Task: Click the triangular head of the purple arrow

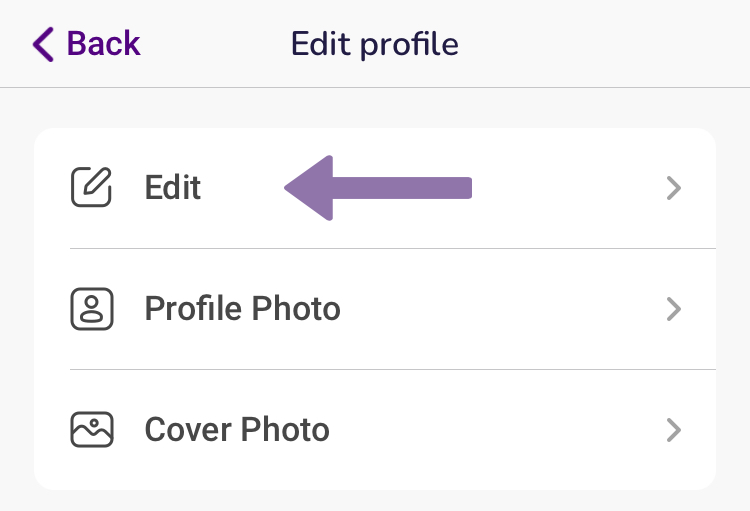Action: [311, 188]
